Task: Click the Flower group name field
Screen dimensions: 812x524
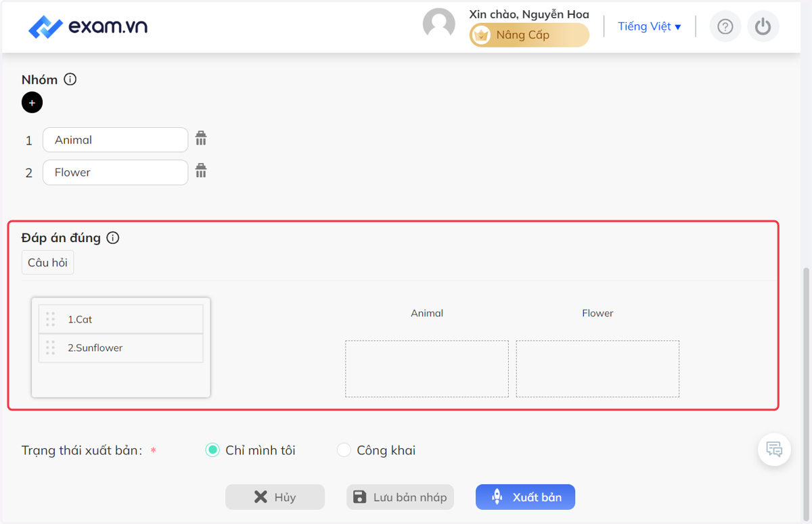Action: click(x=115, y=172)
